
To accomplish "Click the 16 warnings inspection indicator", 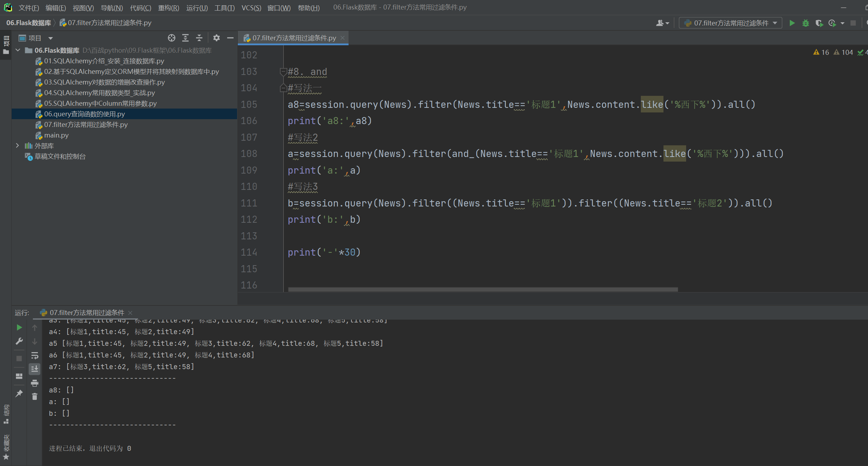I will tap(821, 52).
